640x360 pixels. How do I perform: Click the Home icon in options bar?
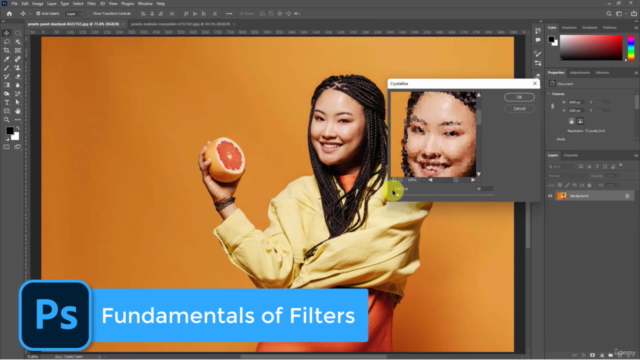(x=9, y=13)
